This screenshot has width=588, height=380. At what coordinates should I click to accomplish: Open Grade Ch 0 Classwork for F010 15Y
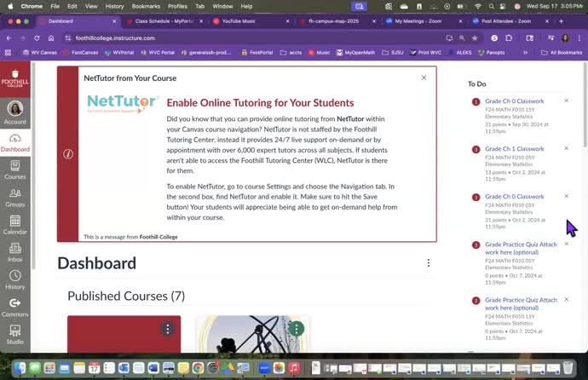[514, 101]
